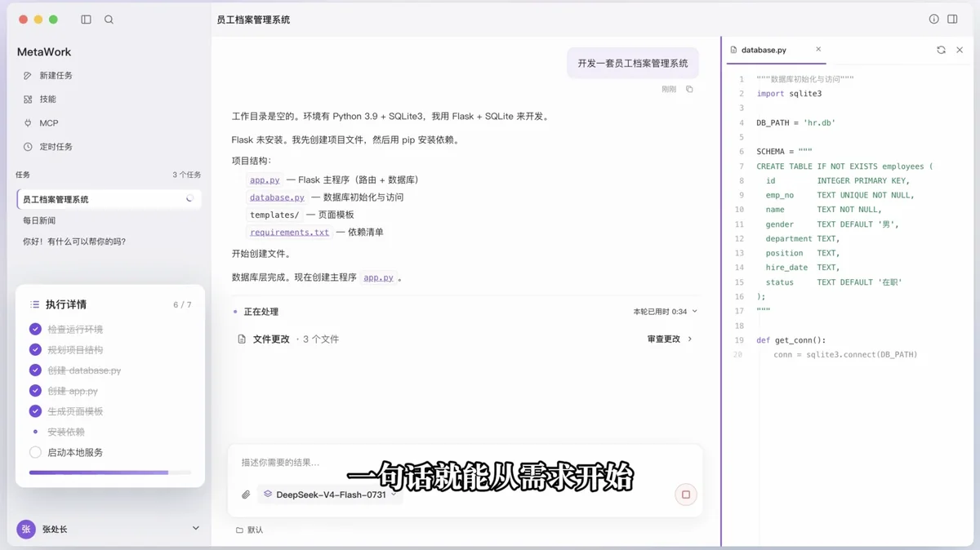980x550 pixels.
Task: Open search with the magnifier icon
Action: [x=109, y=20]
